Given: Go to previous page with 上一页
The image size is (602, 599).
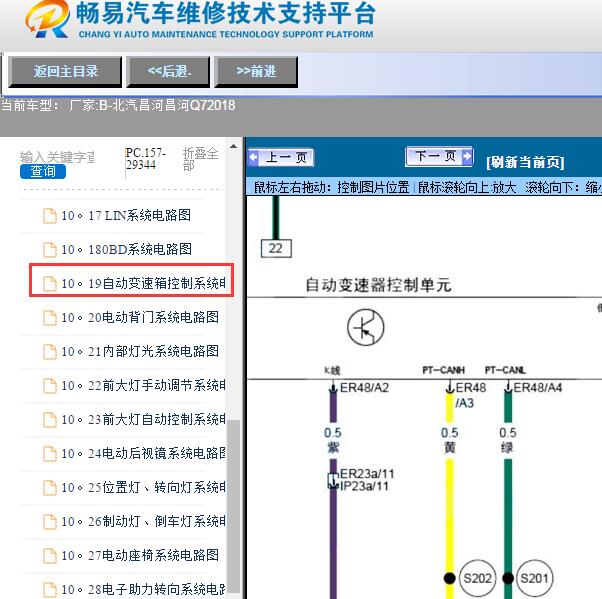Looking at the screenshot, I should pos(281,157).
